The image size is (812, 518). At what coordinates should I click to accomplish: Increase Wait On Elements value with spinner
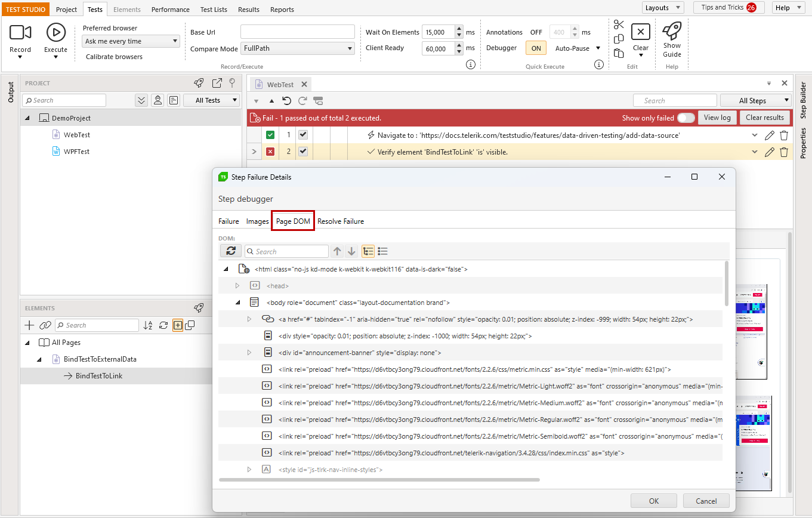459,29
